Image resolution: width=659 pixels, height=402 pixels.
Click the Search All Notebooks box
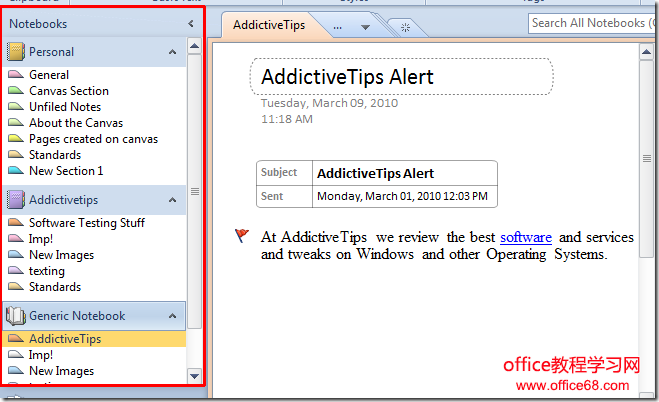591,24
